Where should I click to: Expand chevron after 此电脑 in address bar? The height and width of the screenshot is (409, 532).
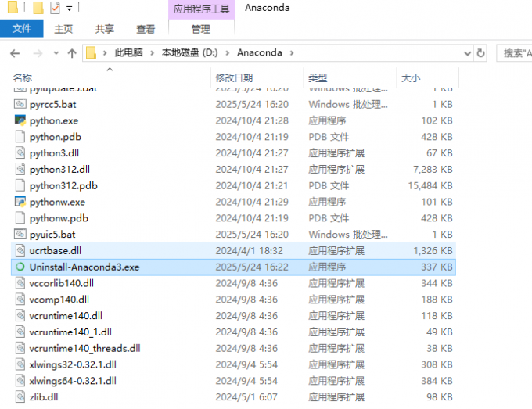pos(152,53)
